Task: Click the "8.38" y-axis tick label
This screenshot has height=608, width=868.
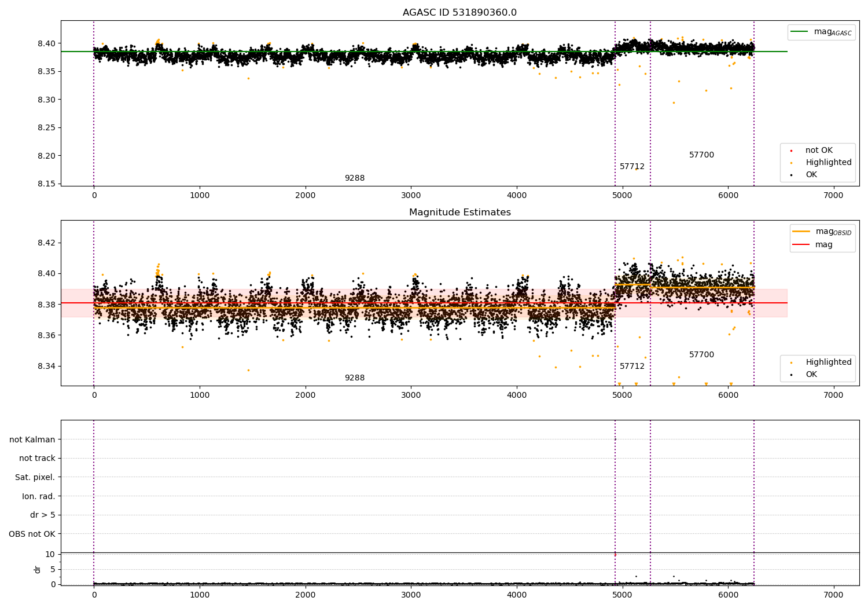Action: (46, 305)
